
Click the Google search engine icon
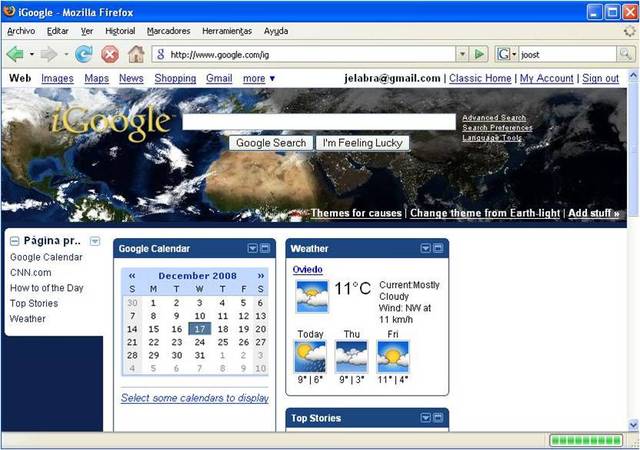(x=503, y=54)
